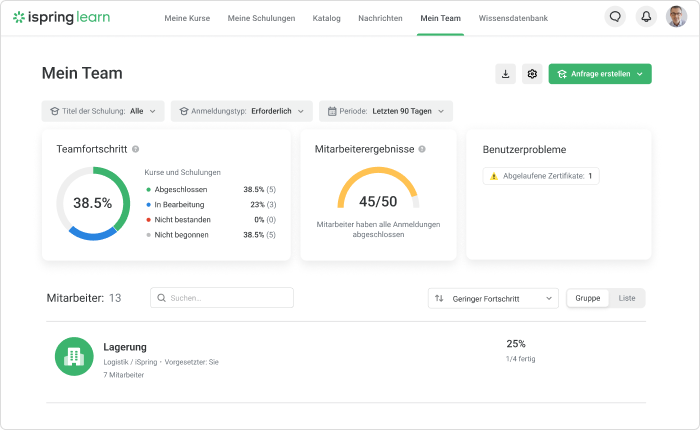The image size is (700, 430).
Task: Click the iSpring Learn logo
Action: pos(61,18)
